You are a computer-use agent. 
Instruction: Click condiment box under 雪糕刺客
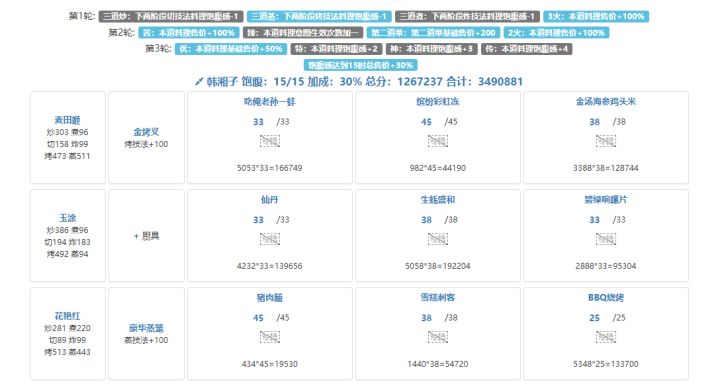click(438, 337)
